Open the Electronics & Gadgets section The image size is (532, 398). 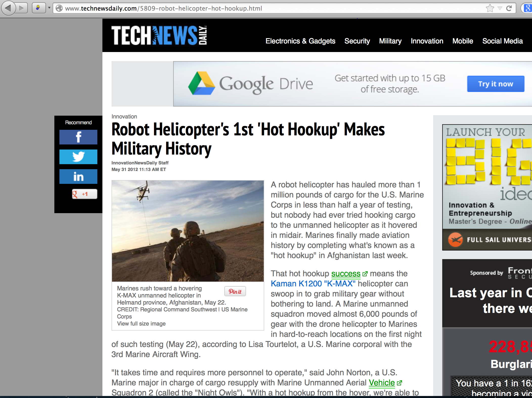coord(300,41)
